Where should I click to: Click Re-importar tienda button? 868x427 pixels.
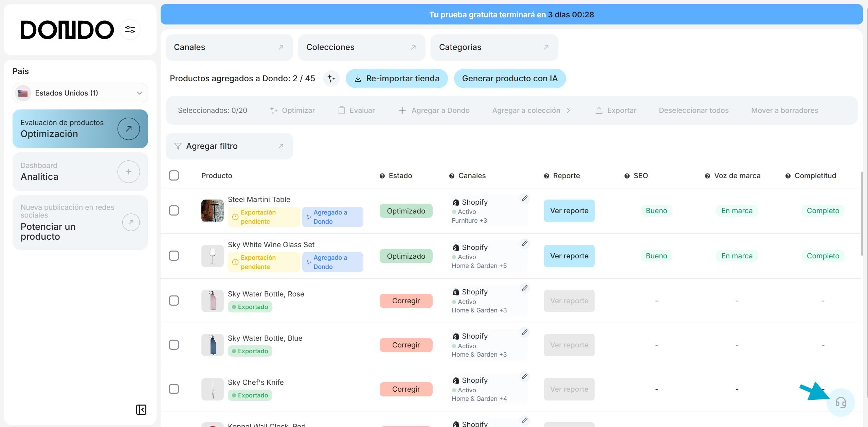[x=396, y=79]
